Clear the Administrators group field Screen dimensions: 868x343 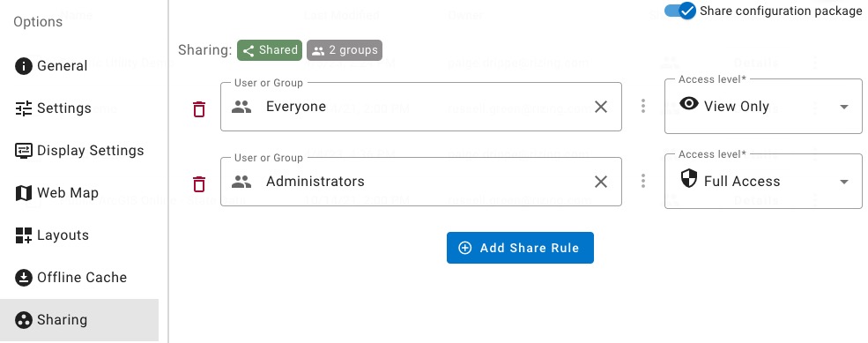(x=601, y=182)
